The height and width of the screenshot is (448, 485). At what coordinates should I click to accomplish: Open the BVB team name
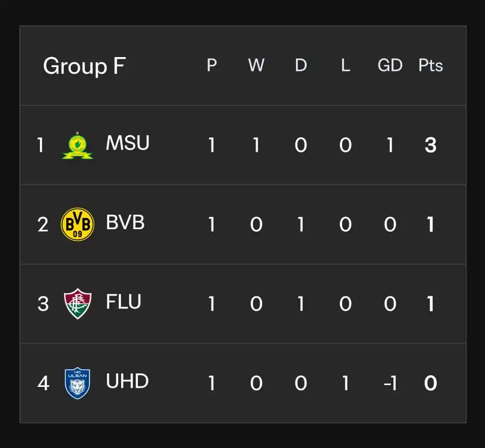125,222
